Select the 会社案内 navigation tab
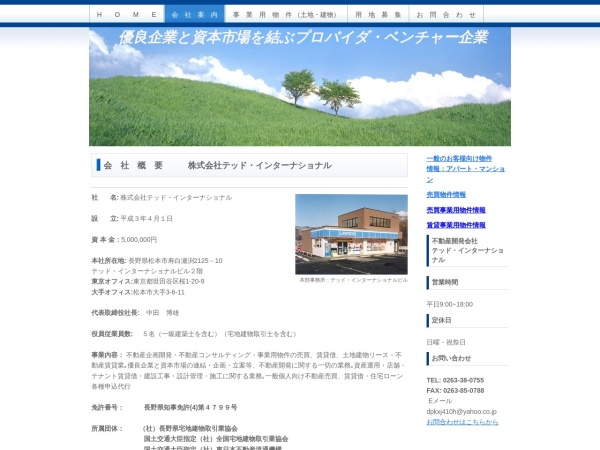The image size is (600, 450). [195, 15]
